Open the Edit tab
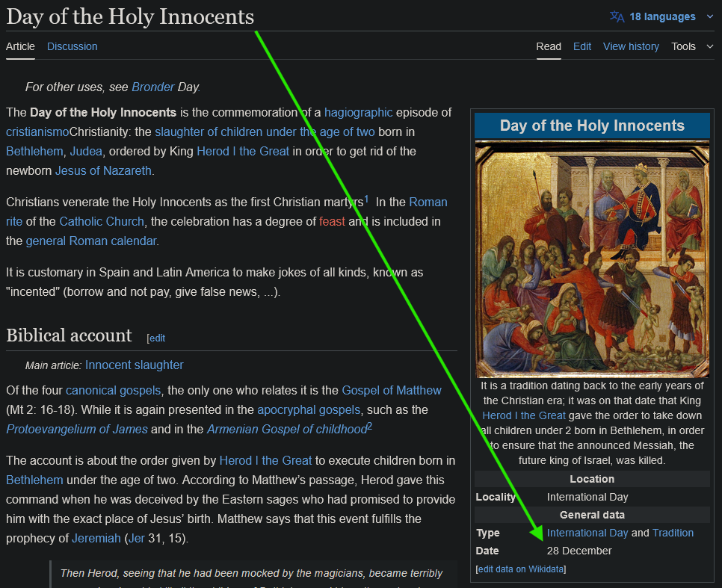The height and width of the screenshot is (588, 722). (x=582, y=46)
